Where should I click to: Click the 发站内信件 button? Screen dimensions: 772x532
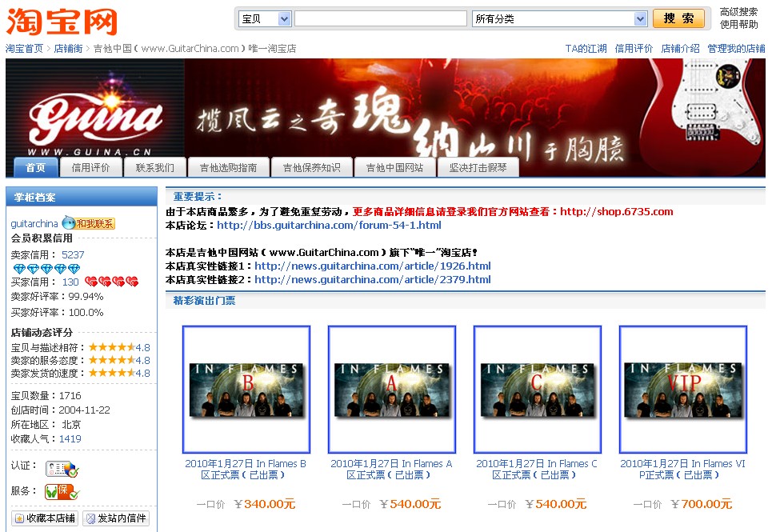116,518
